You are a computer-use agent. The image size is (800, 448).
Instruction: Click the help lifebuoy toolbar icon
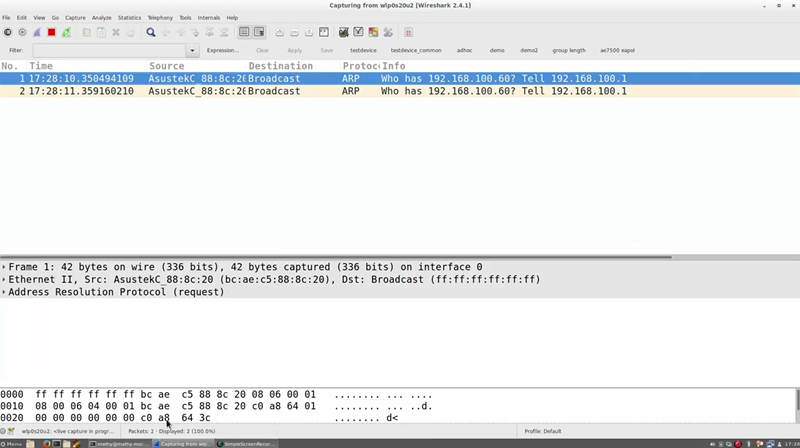tap(408, 32)
